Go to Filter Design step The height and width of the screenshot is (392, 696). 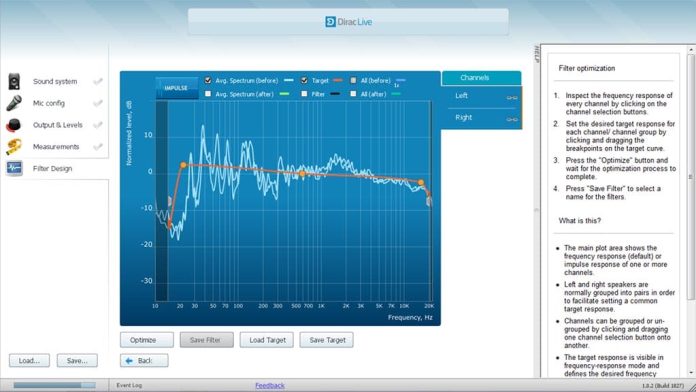click(x=52, y=168)
